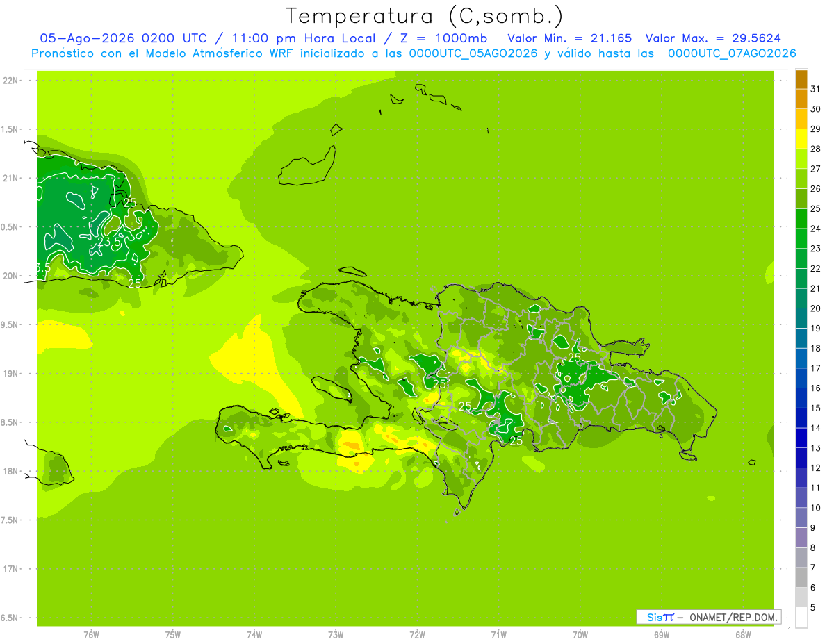Click the "70W" longitude axis label

click(x=580, y=635)
